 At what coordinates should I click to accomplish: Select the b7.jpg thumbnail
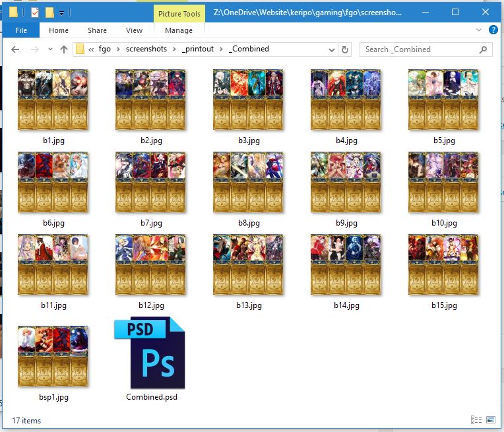[150, 182]
